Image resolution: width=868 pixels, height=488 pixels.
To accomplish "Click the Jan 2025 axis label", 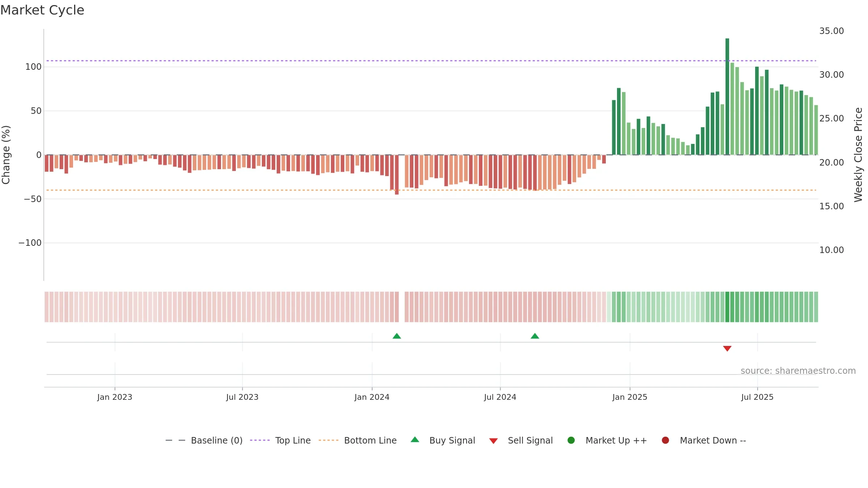I will 630,397.
